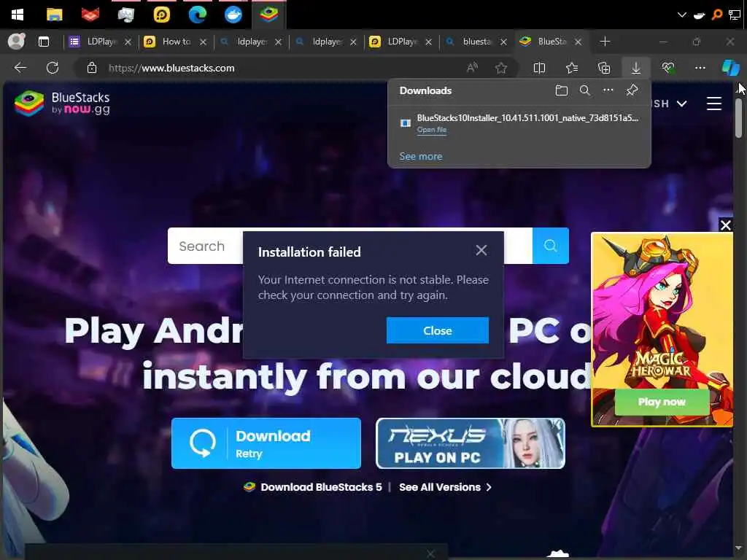The width and height of the screenshot is (747, 560).
Task: Click the browser address bar URL
Action: [x=171, y=68]
